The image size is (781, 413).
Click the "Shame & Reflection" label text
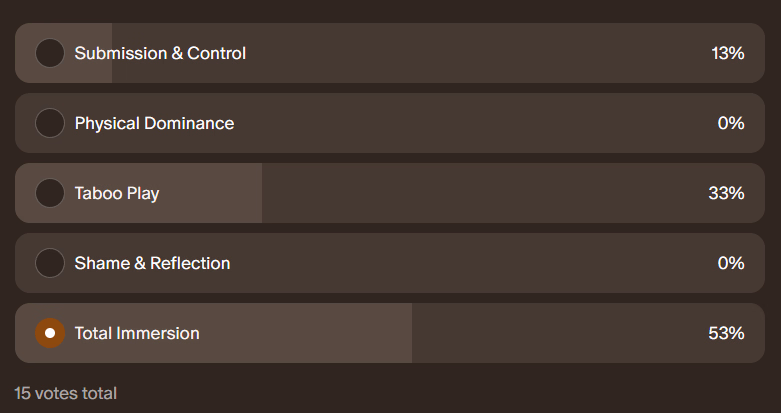tap(152, 263)
